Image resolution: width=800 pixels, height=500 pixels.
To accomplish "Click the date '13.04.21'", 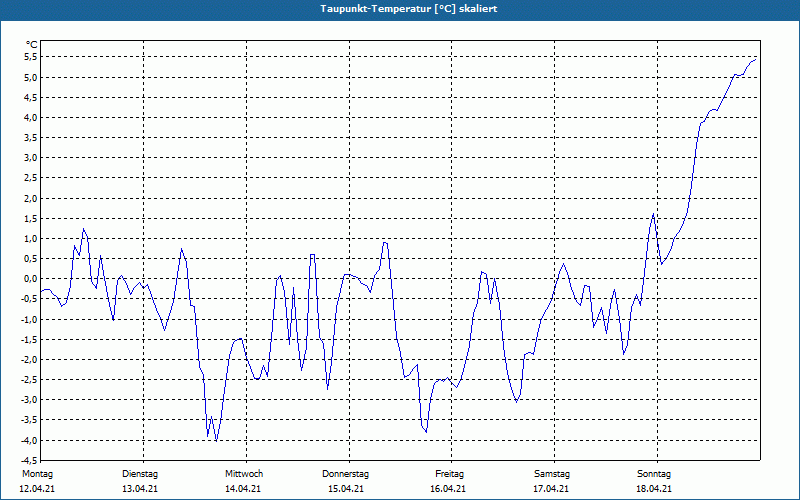I will tap(140, 489).
